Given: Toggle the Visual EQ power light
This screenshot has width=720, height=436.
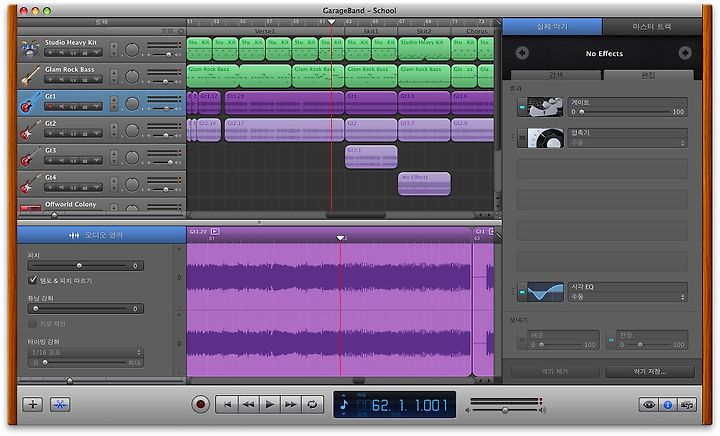Looking at the screenshot, I should [x=522, y=292].
